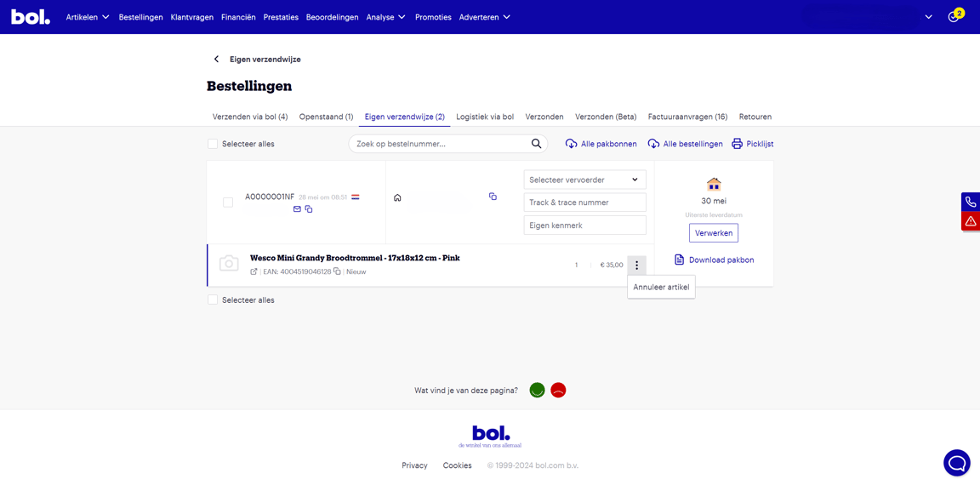Click the email icon under order A0000001NF

[x=297, y=208]
